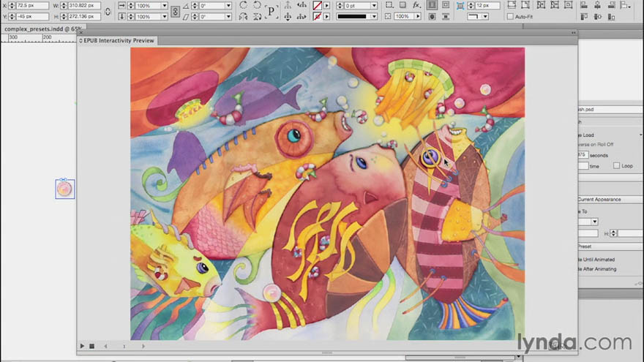Click the duration seconds input field
Screen dimensions: 644x362
pos(583,155)
